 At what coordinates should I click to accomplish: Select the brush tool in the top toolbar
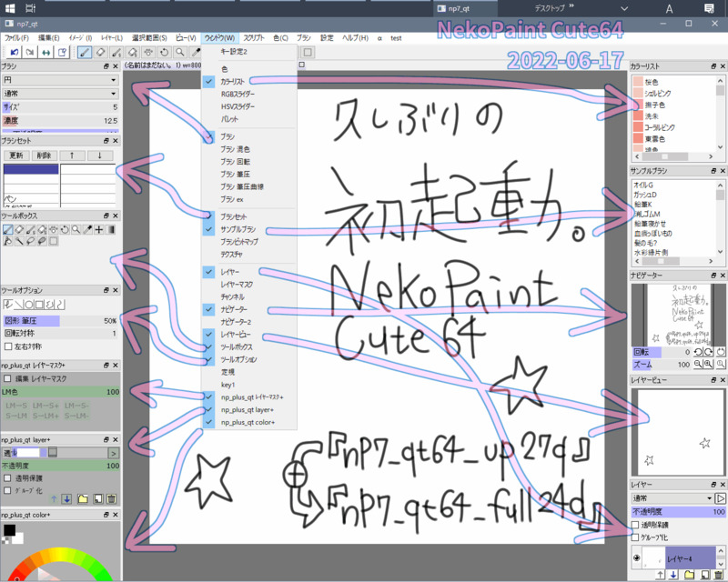coord(84,52)
